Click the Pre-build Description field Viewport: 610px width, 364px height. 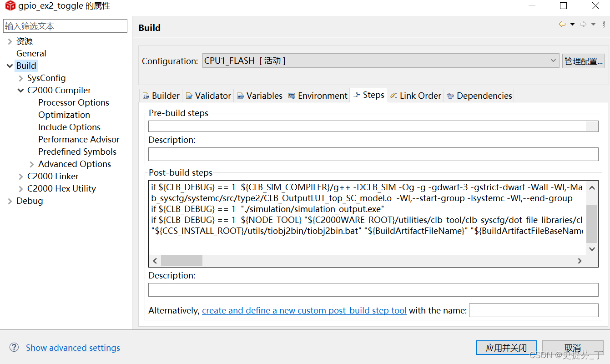click(x=373, y=154)
